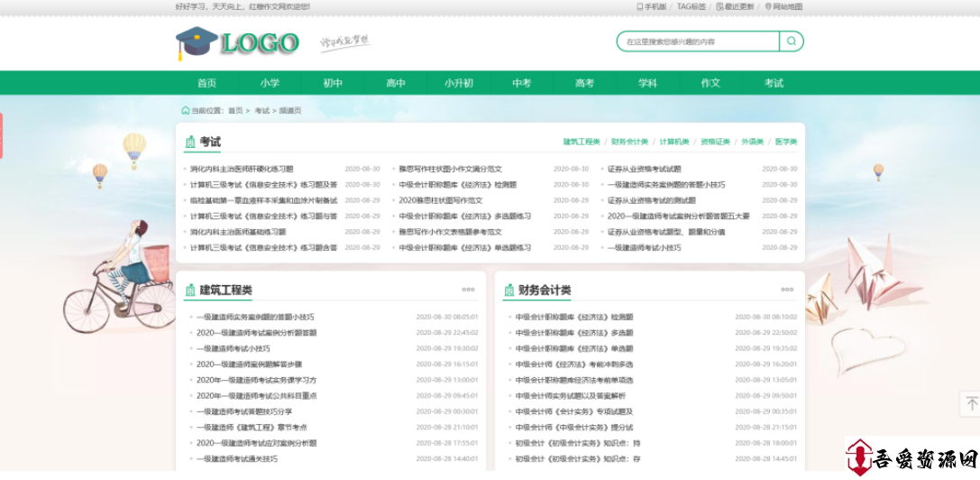This screenshot has height=480, width=980.
Task: Select 小学 in the green navigation bar
Action: (x=270, y=83)
